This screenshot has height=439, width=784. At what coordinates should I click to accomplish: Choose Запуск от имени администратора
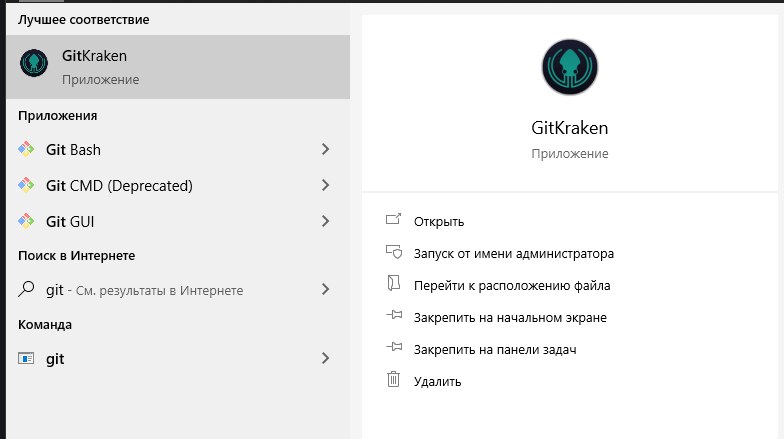[514, 254]
